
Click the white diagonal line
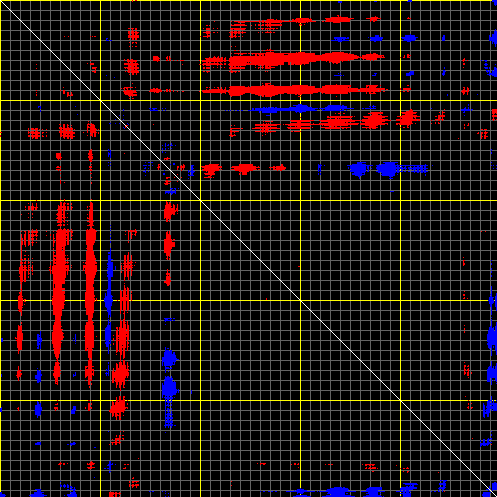coord(248,248)
